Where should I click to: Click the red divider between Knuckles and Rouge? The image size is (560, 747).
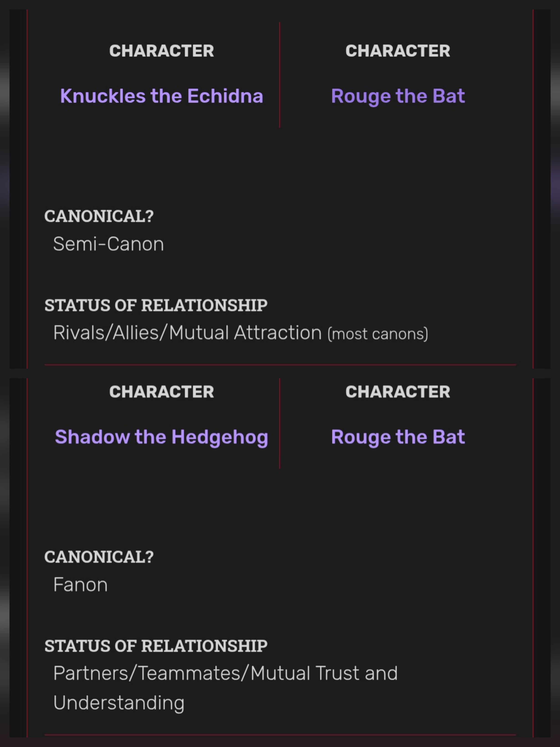[x=280, y=75]
